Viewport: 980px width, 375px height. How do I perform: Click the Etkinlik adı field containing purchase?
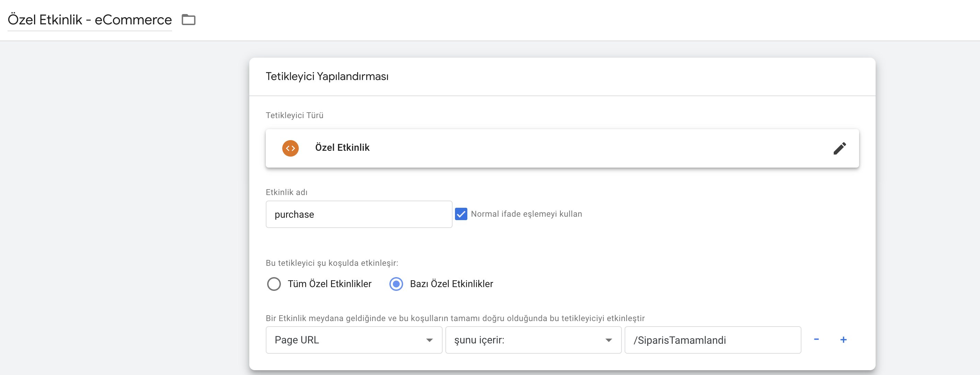click(358, 215)
